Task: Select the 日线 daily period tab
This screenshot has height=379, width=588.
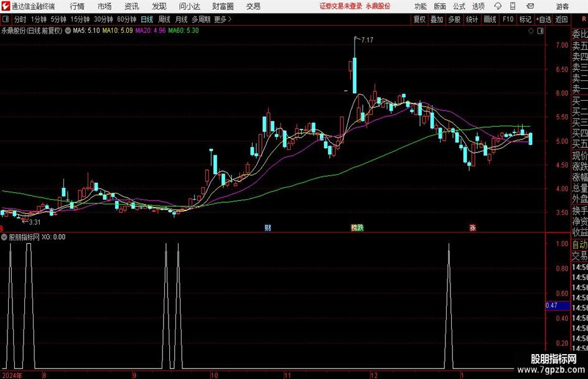Action: point(147,19)
